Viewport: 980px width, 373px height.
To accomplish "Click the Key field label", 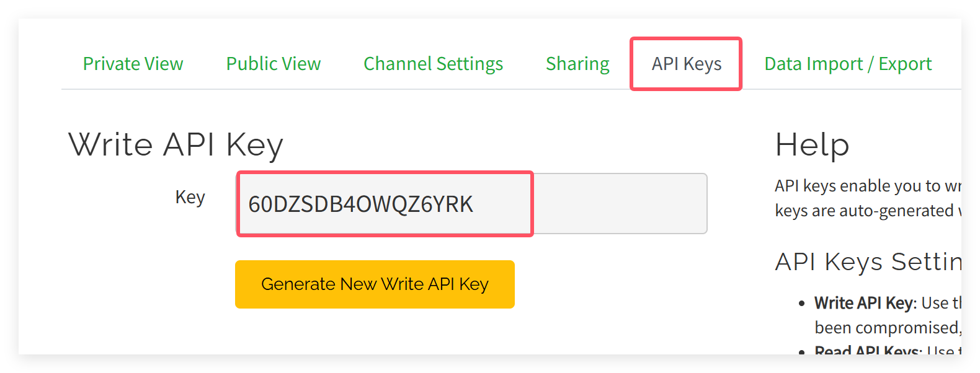I will tap(190, 198).
